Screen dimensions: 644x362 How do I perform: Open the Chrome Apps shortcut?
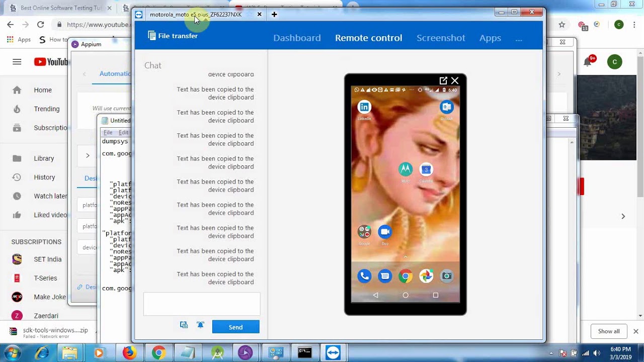pos(19,40)
